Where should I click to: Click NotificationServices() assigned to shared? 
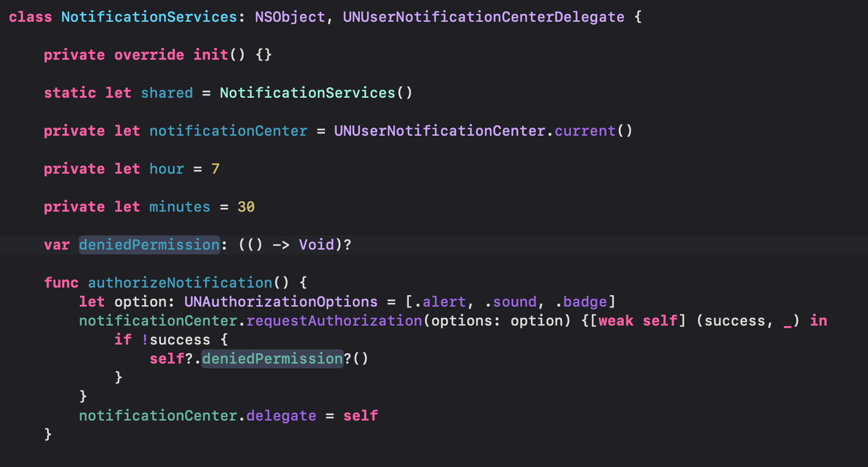tap(316, 93)
